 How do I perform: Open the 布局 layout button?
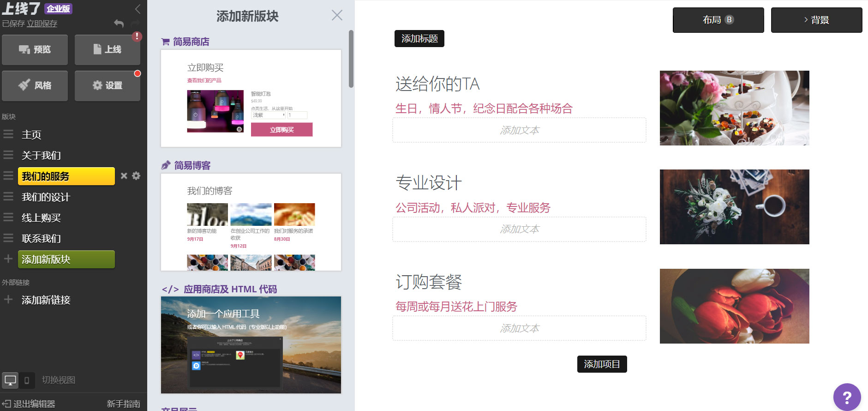coord(718,20)
